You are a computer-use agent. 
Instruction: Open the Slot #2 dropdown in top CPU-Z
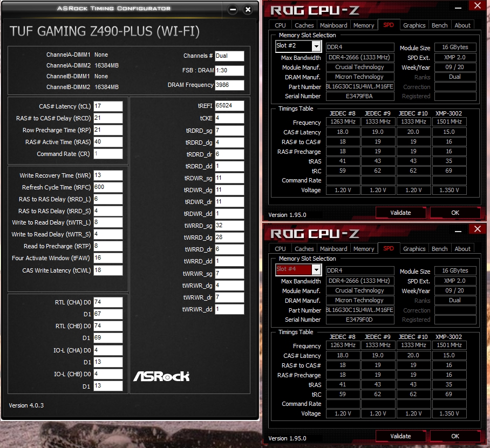coord(317,46)
